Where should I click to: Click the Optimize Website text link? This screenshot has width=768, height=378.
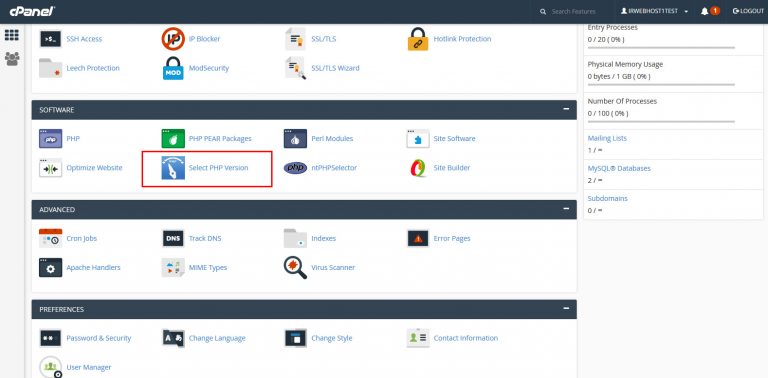point(94,167)
